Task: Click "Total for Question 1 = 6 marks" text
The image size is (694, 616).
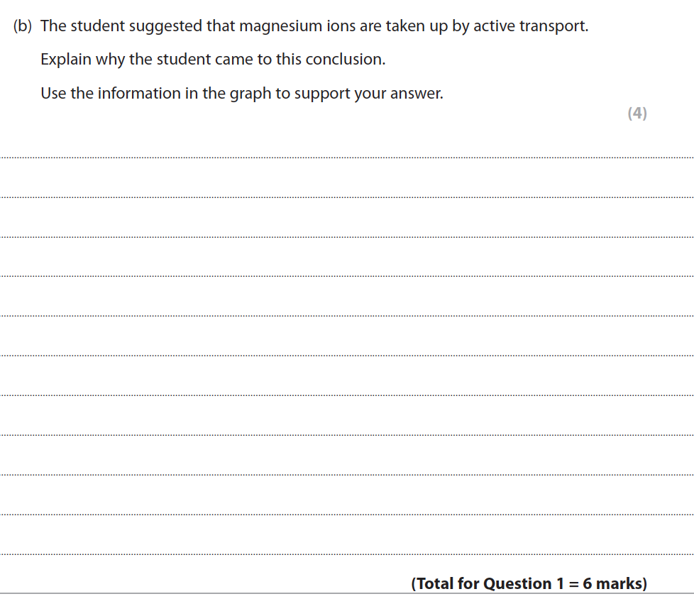Action: coord(529,584)
